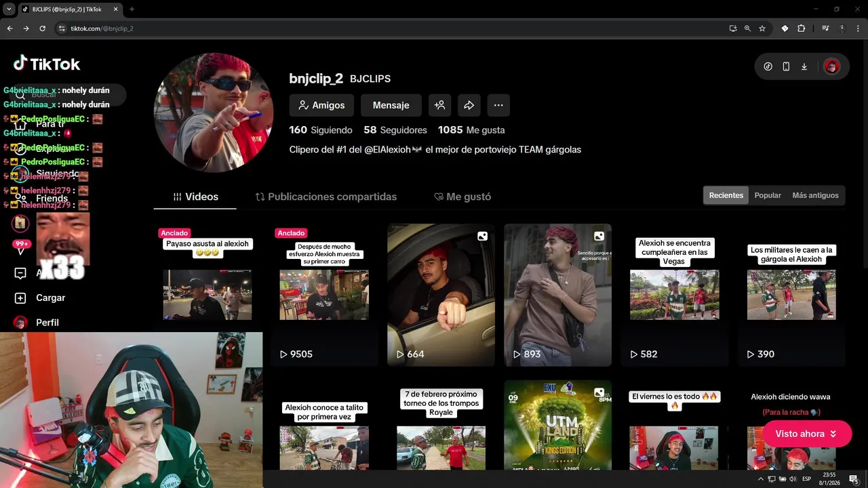
Task: Open the media control music icon
Action: point(825,28)
